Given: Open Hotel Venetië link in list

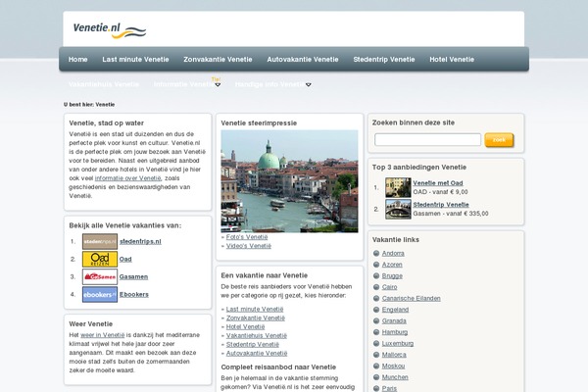Looking at the screenshot, I should [245, 327].
